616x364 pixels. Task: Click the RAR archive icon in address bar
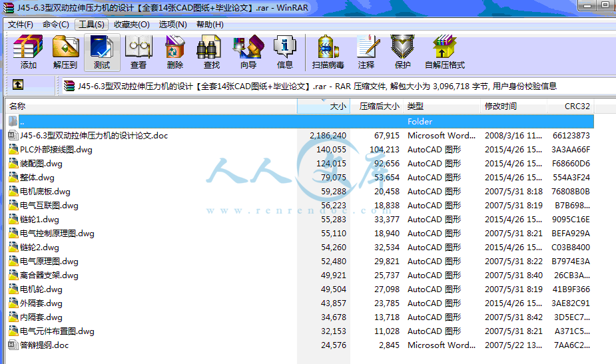[69, 86]
